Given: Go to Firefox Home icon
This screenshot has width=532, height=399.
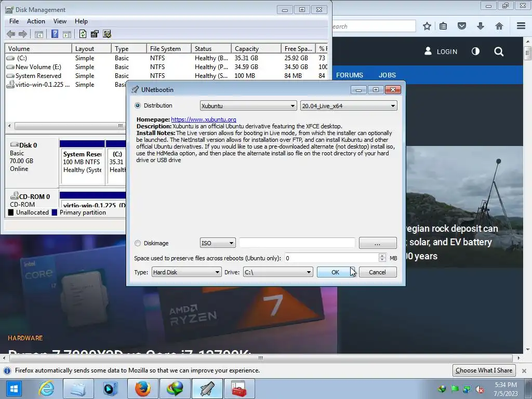Looking at the screenshot, I should coord(499,26).
